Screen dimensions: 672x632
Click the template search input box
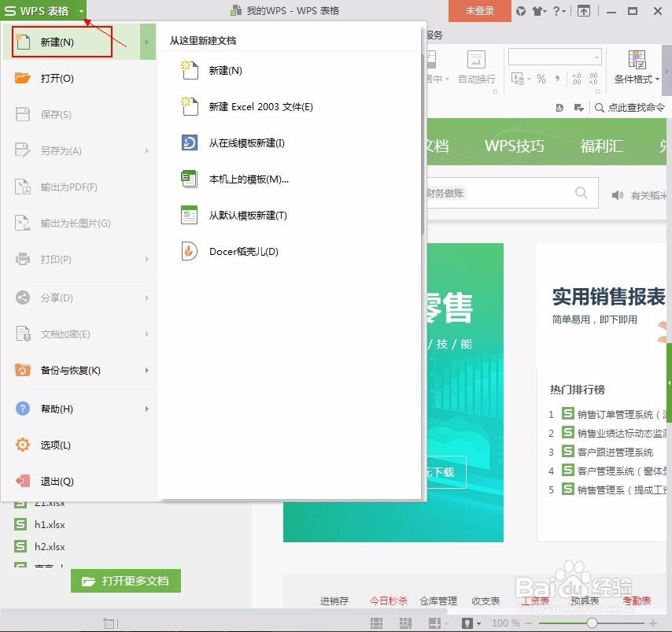point(512,193)
